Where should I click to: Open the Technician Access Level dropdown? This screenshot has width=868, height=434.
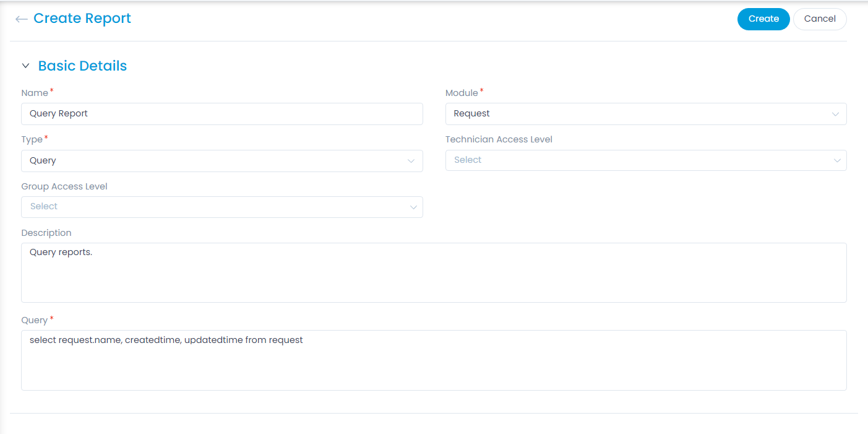point(646,160)
